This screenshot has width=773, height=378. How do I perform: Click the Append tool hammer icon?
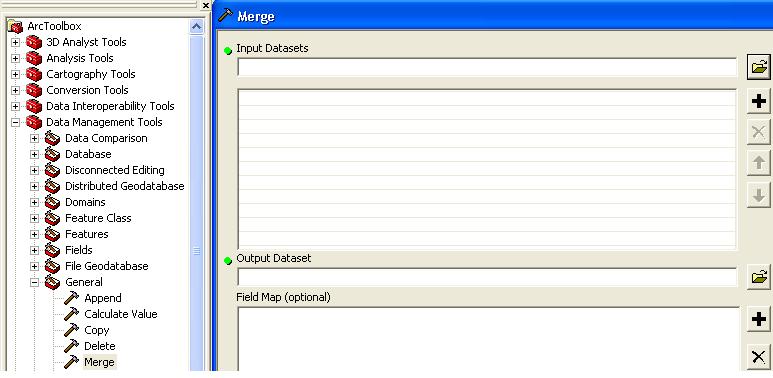coord(71,298)
